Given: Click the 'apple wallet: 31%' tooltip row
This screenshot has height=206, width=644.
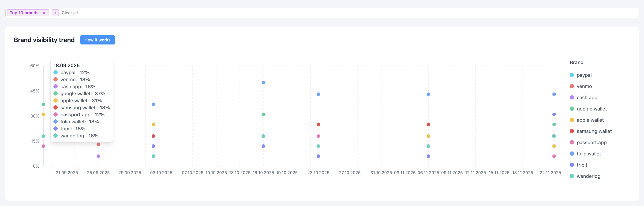Looking at the screenshot, I should [x=78, y=100].
